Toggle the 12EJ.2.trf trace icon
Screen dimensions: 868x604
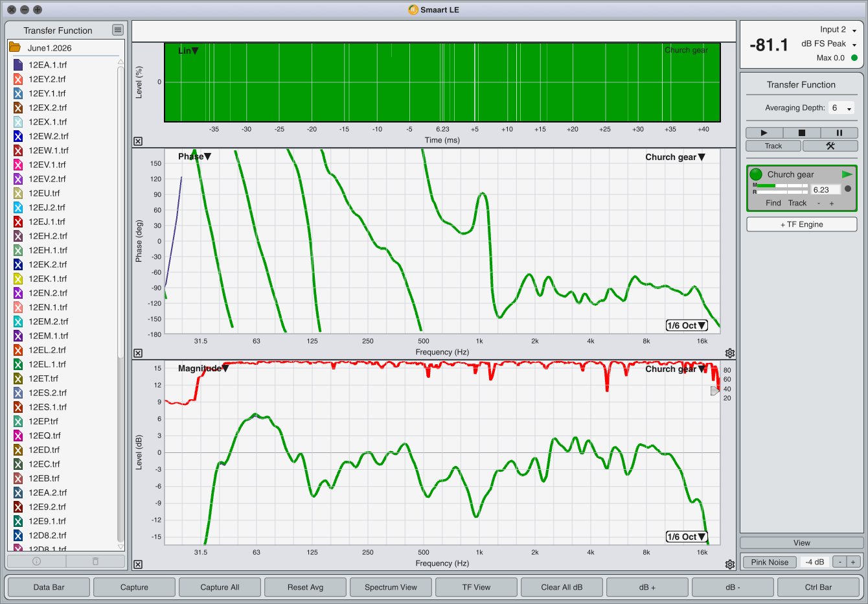point(18,207)
